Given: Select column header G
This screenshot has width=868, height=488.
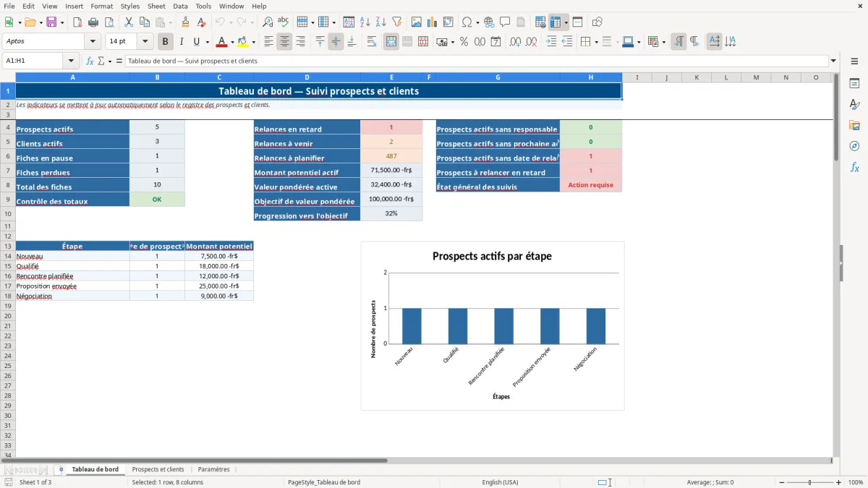Looking at the screenshot, I should tap(498, 77).
